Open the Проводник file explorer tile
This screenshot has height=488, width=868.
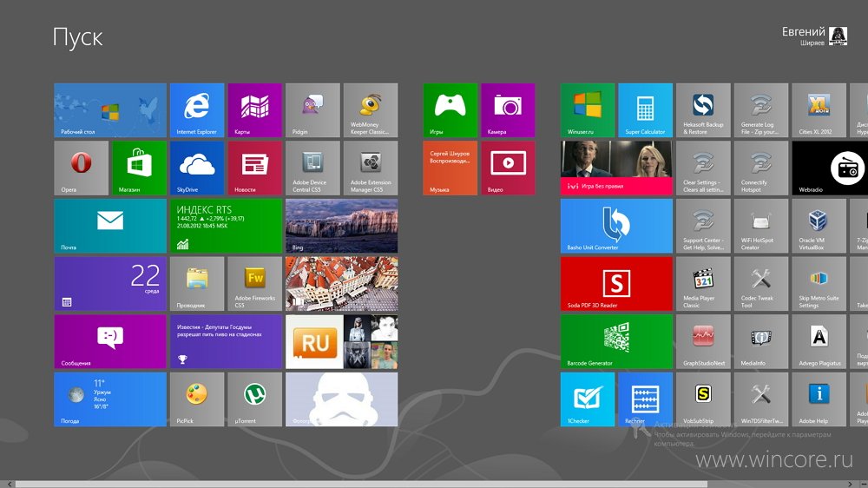[x=197, y=284]
